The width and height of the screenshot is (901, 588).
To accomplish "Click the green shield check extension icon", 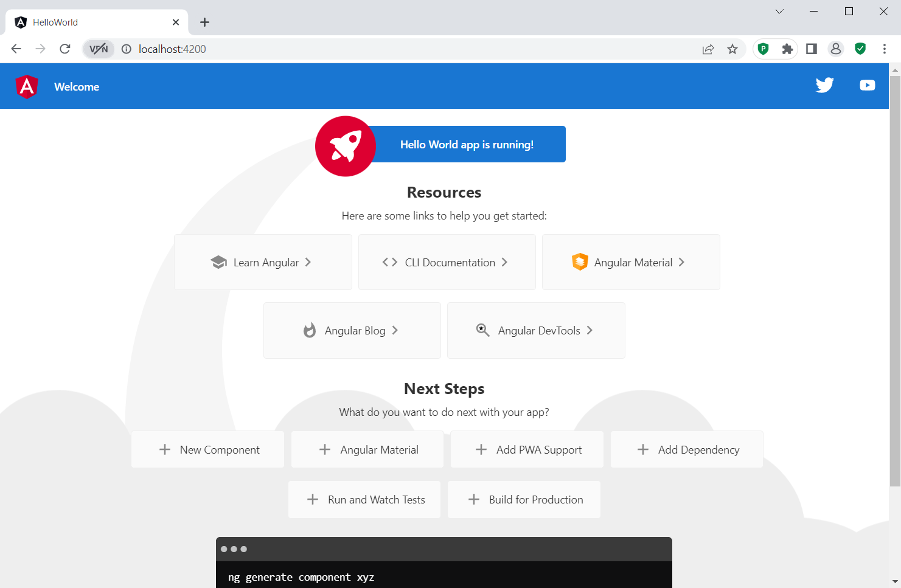I will pos(860,49).
